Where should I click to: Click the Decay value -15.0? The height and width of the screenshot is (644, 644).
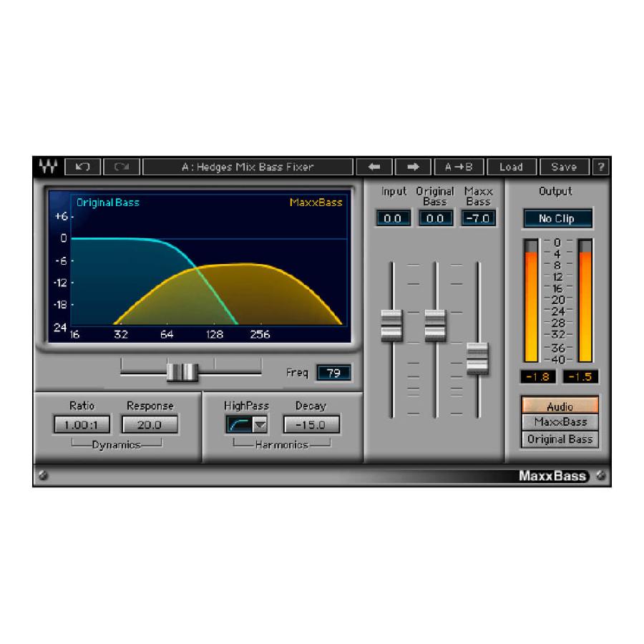click(x=311, y=424)
